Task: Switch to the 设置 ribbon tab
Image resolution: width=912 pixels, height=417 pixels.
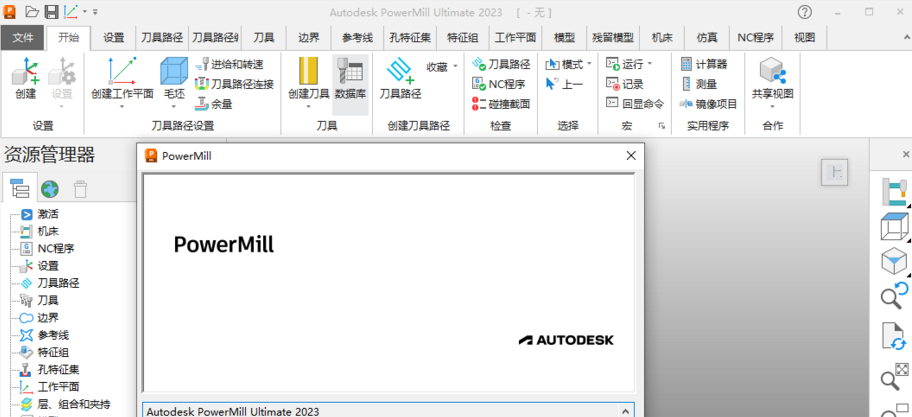Action: 113,38
